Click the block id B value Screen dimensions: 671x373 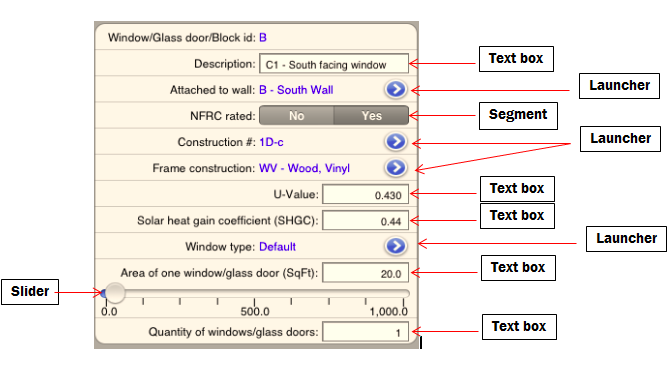263,38
